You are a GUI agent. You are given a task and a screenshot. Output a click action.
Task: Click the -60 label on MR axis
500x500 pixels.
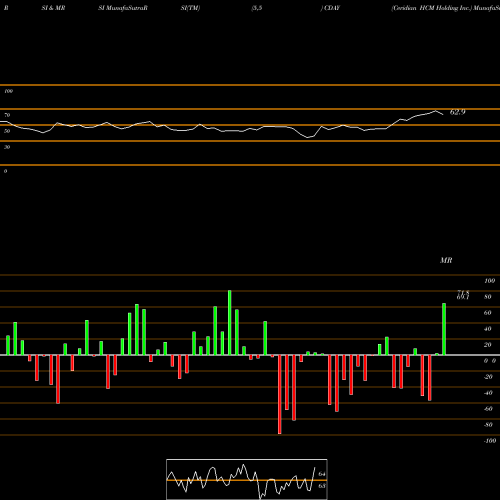(488, 409)
